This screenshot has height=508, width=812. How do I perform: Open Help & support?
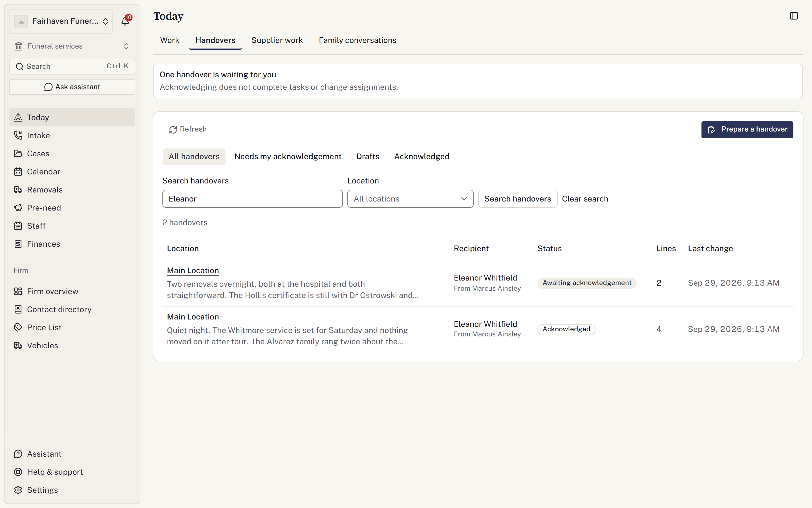click(x=72, y=472)
